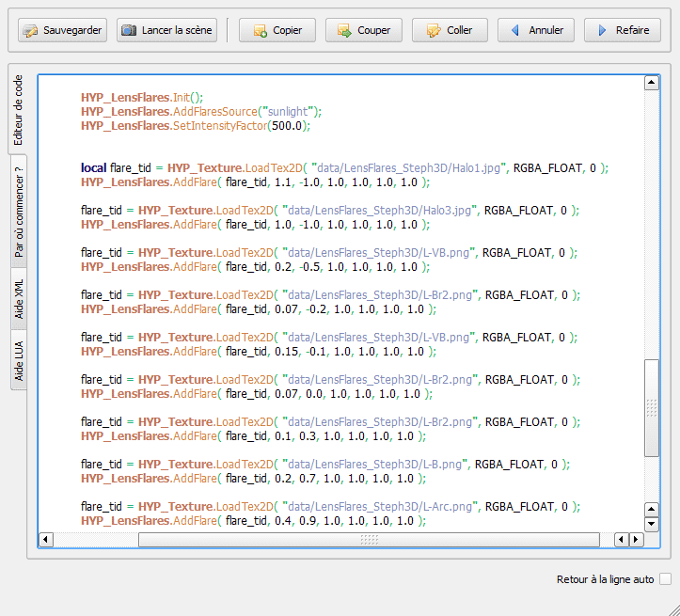Click the L-B.png texture path
680x616 pixels.
coord(375,465)
